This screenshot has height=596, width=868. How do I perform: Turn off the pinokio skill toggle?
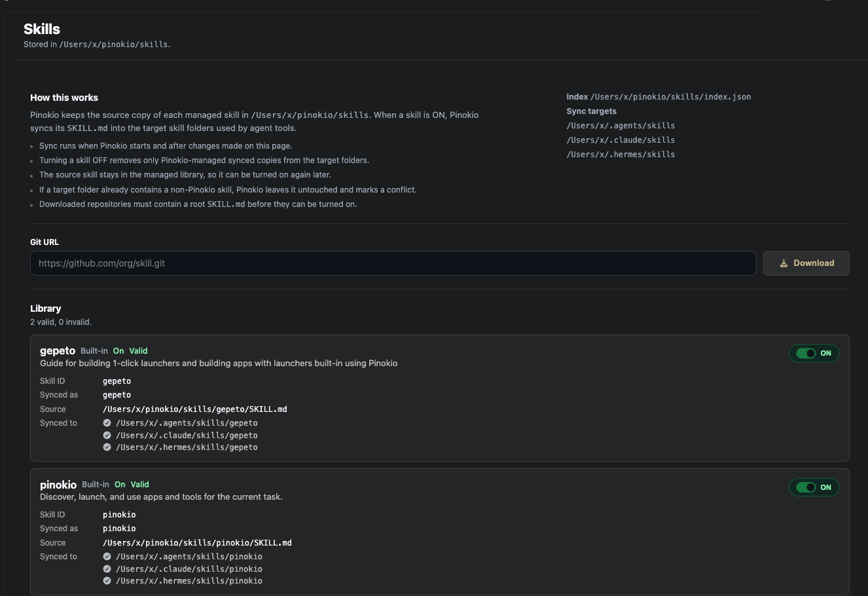coord(814,487)
